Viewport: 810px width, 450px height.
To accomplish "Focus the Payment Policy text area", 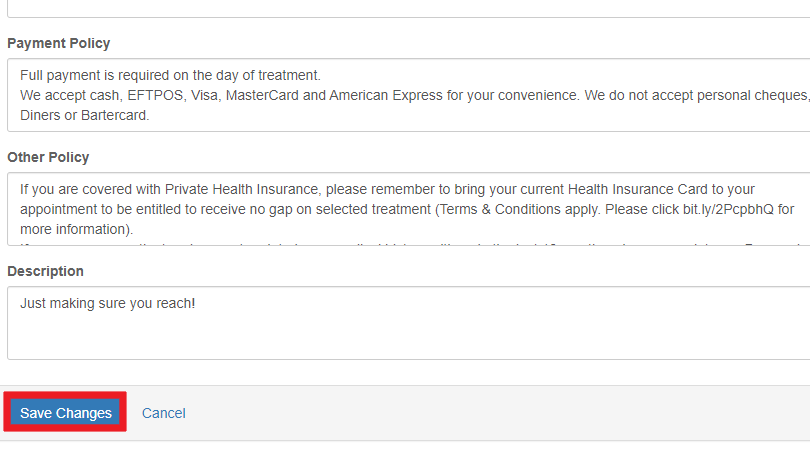I will click(409, 95).
